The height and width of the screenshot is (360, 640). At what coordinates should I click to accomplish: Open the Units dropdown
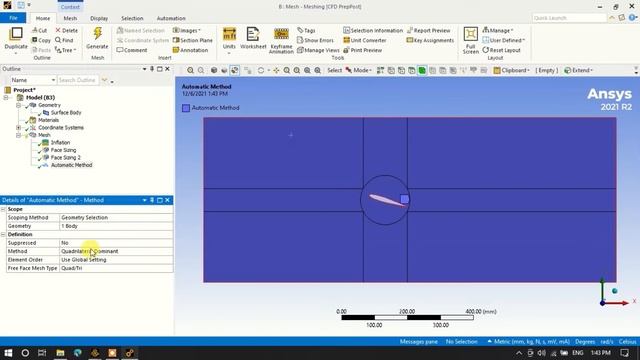point(229,40)
